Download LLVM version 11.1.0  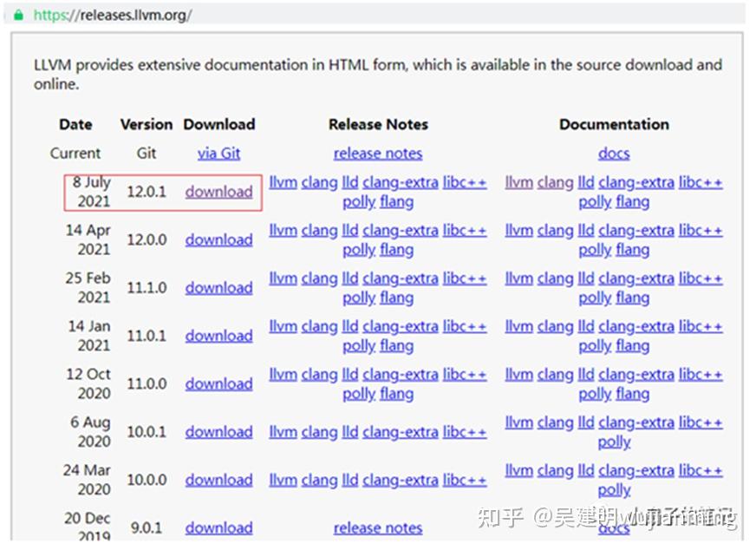coord(218,288)
